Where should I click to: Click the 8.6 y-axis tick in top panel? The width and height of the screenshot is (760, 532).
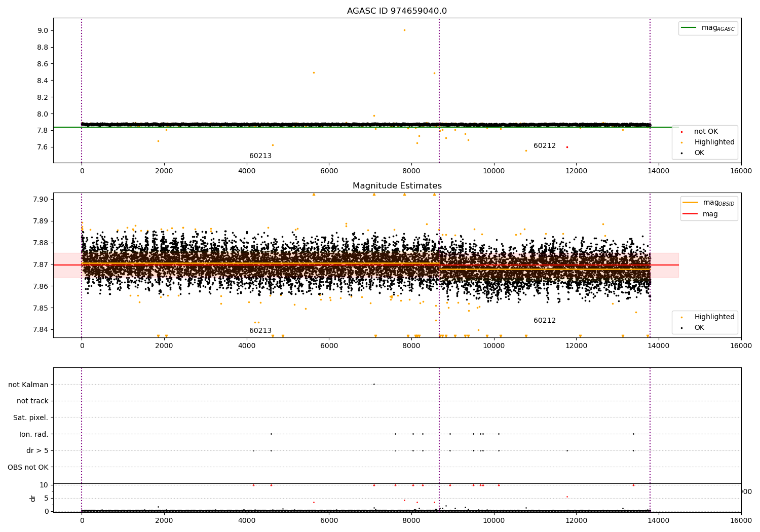coord(43,64)
